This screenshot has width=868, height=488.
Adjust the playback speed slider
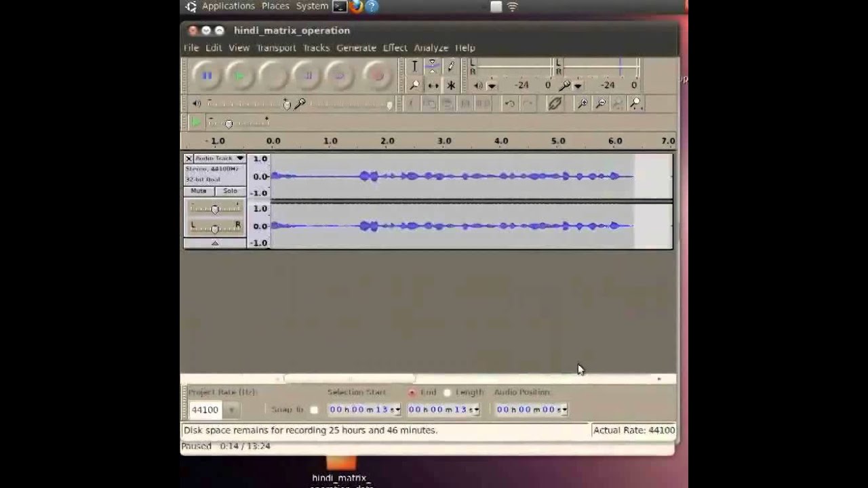pos(238,122)
